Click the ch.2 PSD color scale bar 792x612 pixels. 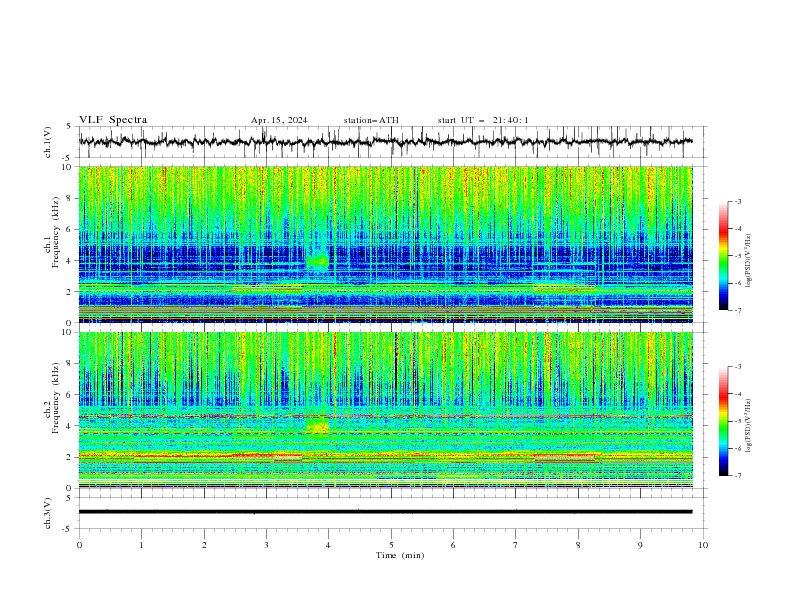click(x=723, y=421)
